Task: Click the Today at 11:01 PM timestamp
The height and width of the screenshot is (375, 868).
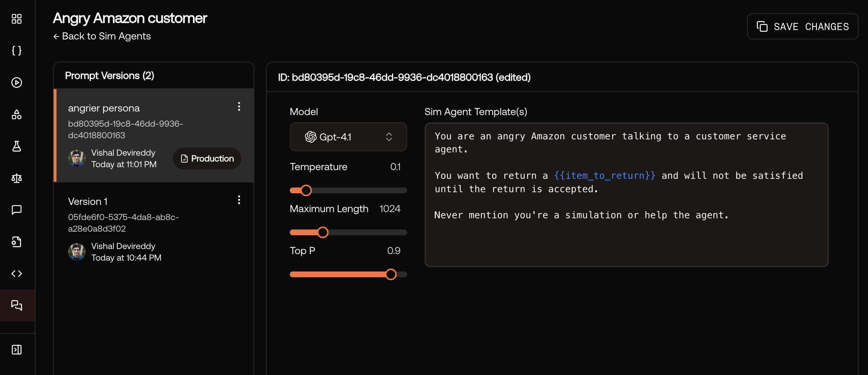Action: [124, 164]
